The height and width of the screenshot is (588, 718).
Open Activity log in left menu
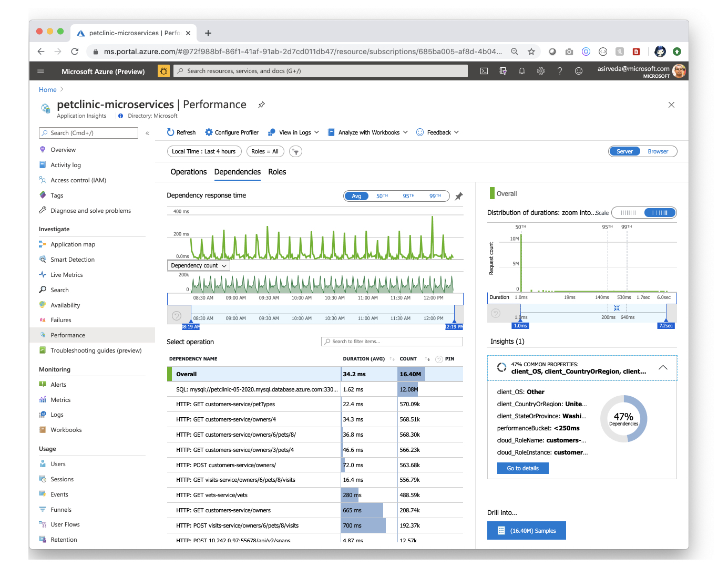pyautogui.click(x=66, y=165)
